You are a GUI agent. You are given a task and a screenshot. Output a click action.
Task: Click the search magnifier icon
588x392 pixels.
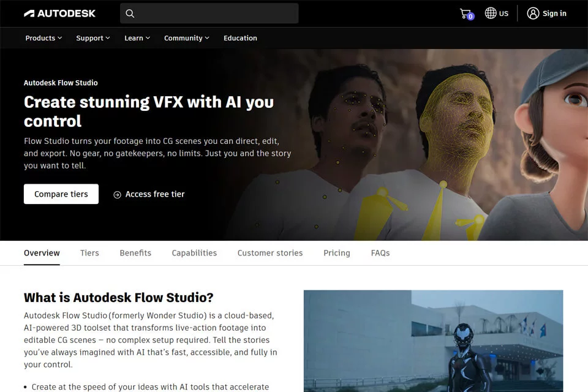(130, 13)
